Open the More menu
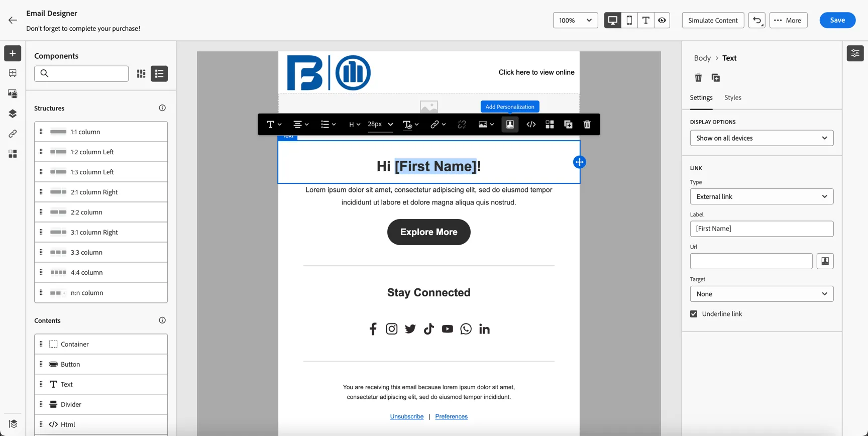The width and height of the screenshot is (868, 436). (788, 20)
